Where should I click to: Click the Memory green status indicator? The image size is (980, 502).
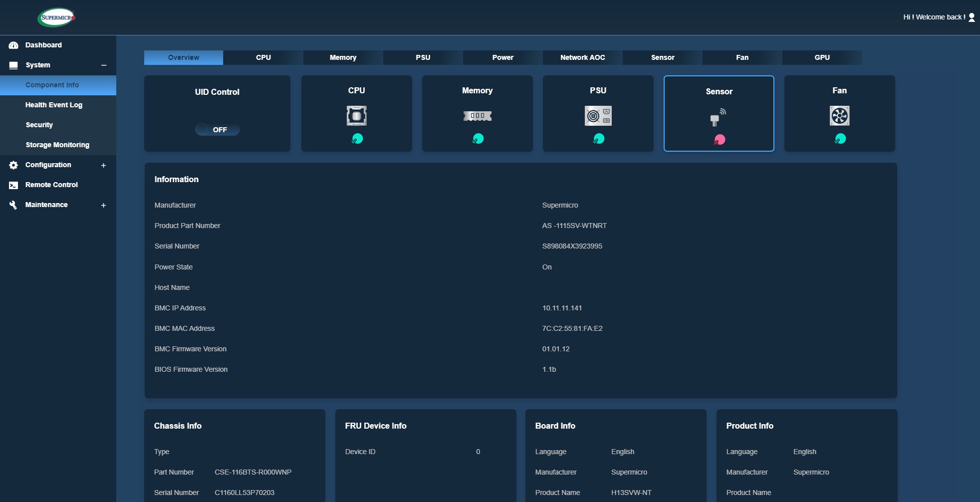478,139
